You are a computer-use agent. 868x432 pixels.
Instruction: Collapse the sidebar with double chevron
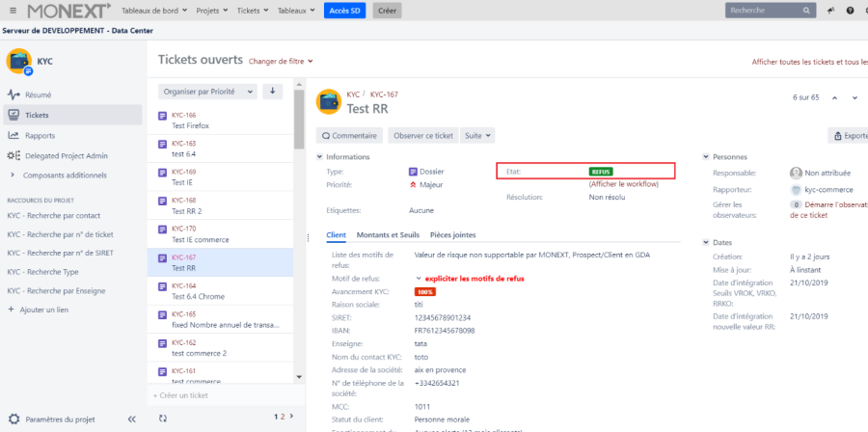click(x=132, y=419)
